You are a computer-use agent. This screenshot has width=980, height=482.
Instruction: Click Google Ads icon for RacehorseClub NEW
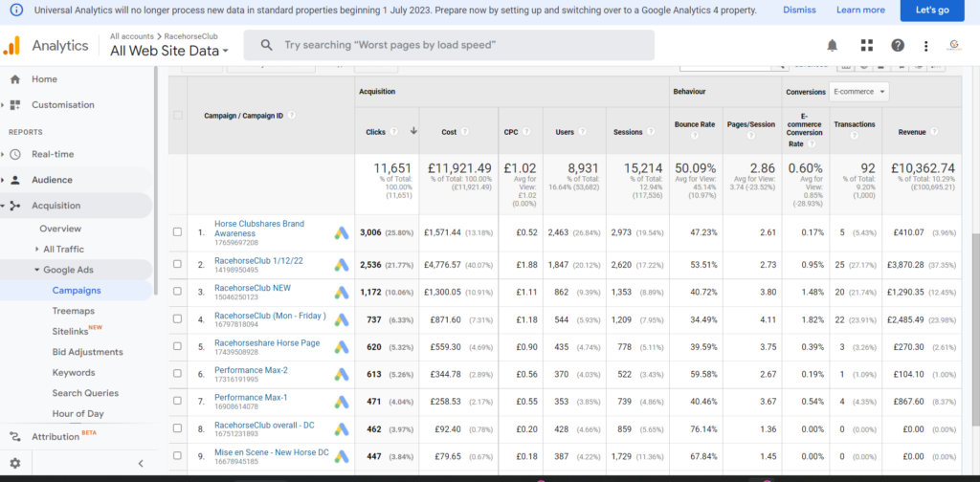(x=341, y=293)
